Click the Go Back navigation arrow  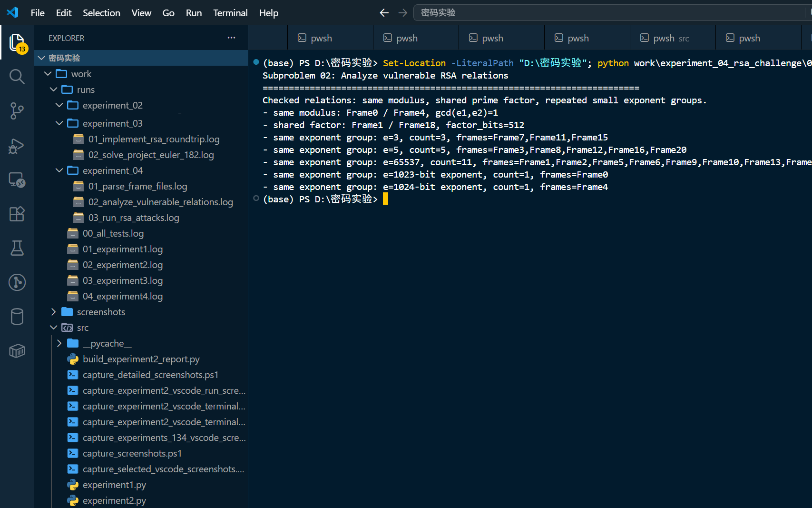(384, 13)
